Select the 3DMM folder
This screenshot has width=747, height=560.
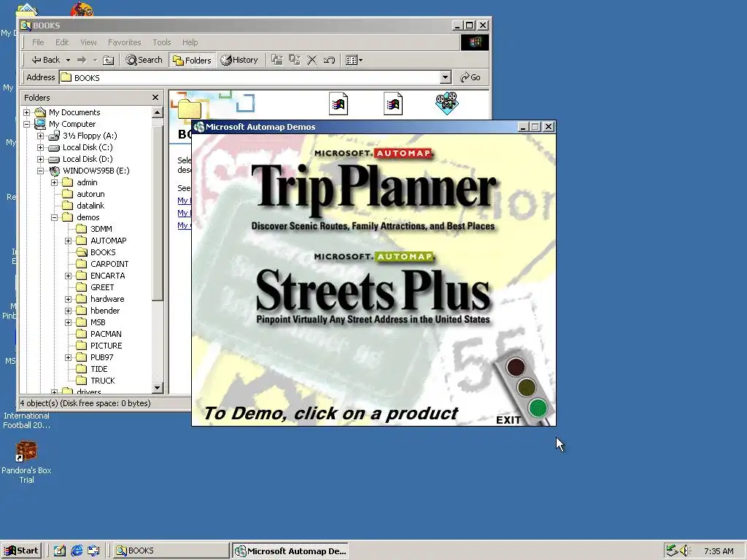[x=101, y=229]
